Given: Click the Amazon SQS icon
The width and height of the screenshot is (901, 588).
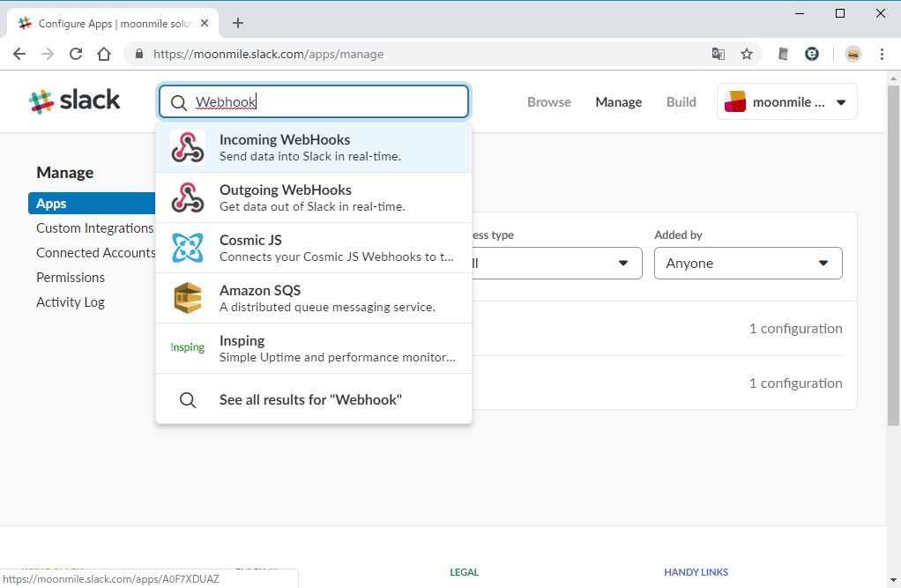Looking at the screenshot, I should (x=187, y=298).
